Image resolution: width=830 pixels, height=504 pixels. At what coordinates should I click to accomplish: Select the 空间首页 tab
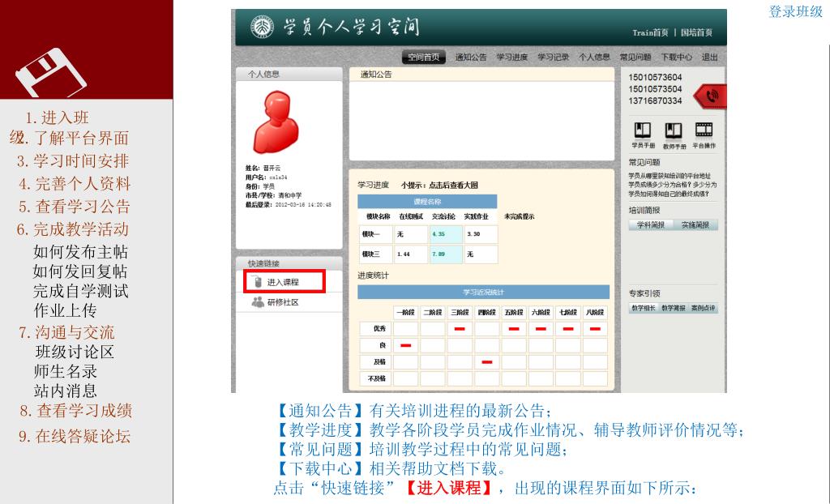423,58
